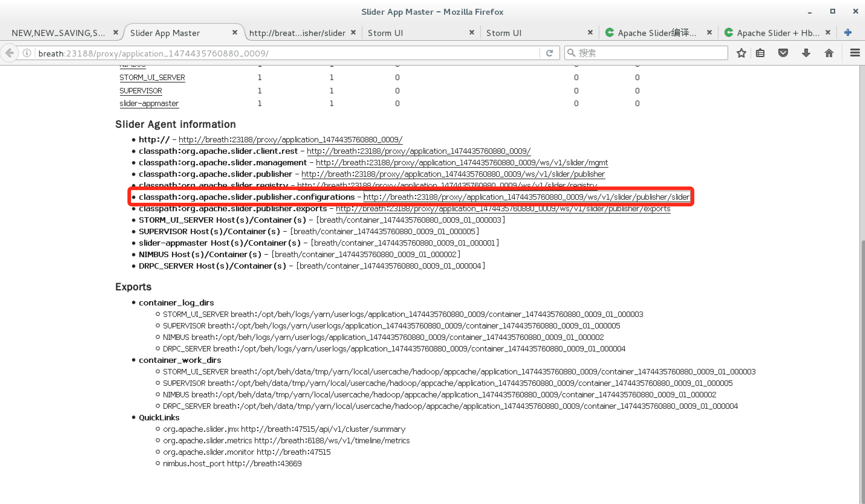Open the downloads arrow icon
The image size is (865, 504).
[806, 53]
